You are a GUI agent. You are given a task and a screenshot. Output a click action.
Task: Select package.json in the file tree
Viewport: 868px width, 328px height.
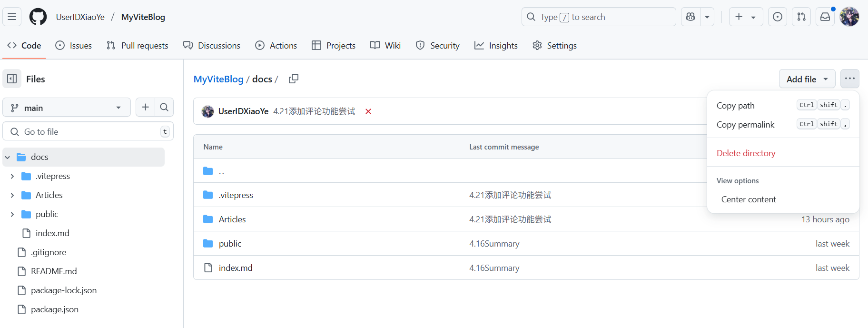click(55, 309)
